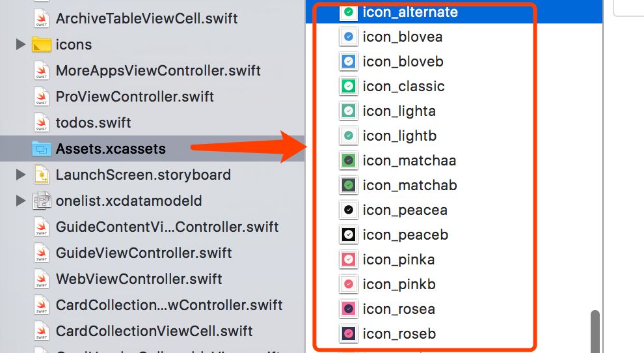Image resolution: width=644 pixels, height=353 pixels.
Task: Click the LaunchScreen.storyboard file icon
Action: click(42, 175)
